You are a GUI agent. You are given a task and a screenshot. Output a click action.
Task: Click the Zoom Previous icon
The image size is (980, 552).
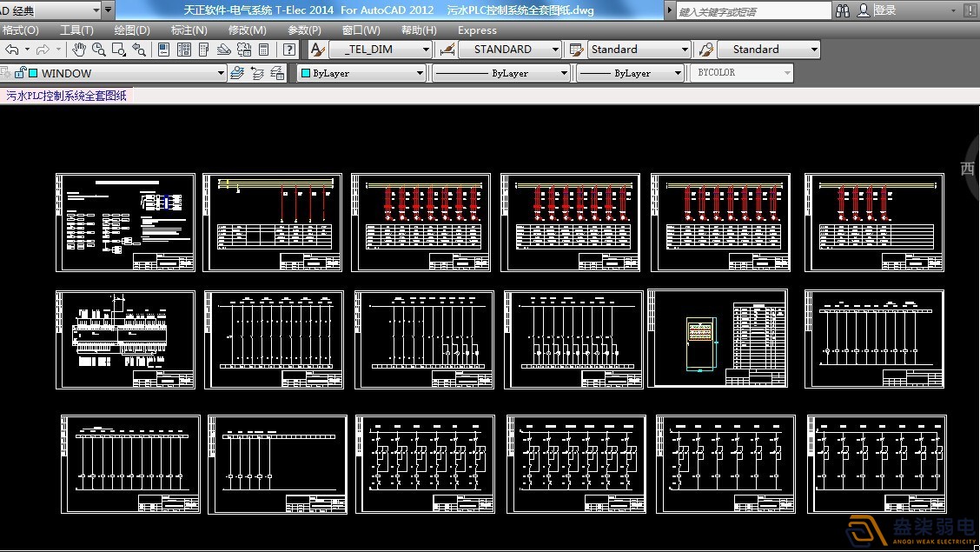[139, 50]
